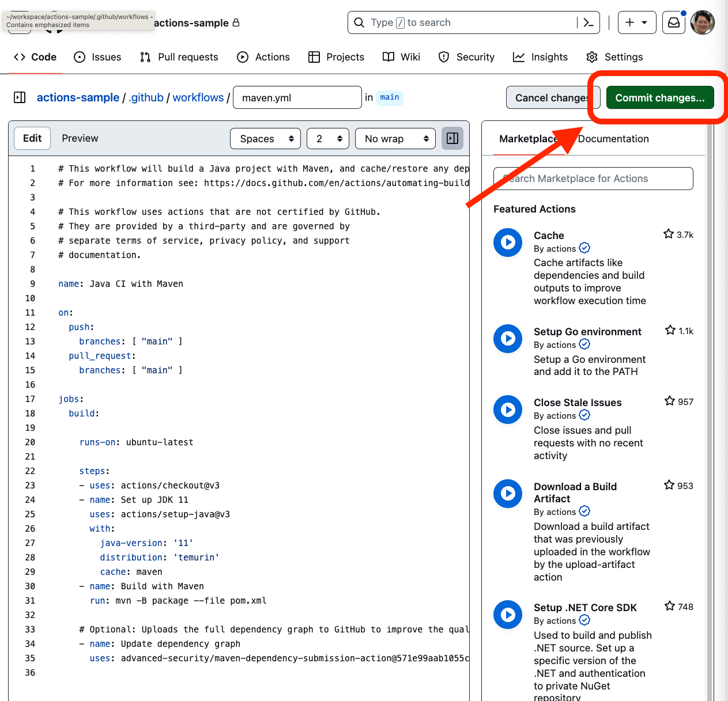Edit the maven.yml filename field
The image size is (728, 701).
[x=297, y=97]
